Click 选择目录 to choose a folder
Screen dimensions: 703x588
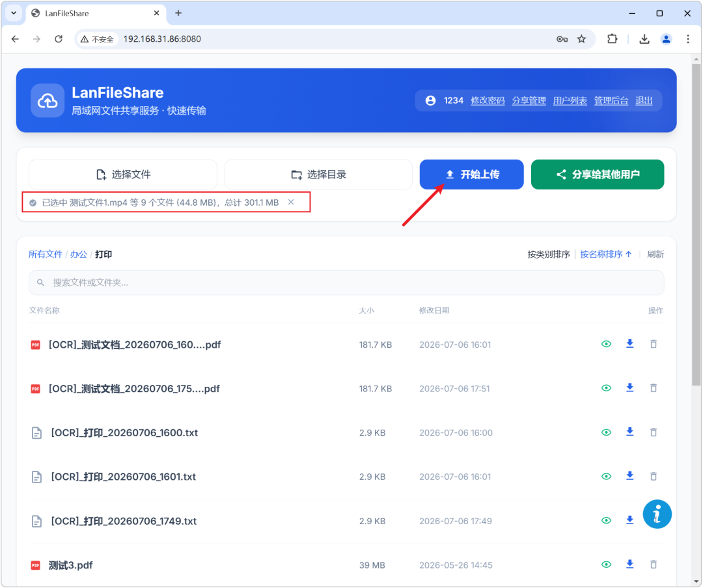click(318, 175)
